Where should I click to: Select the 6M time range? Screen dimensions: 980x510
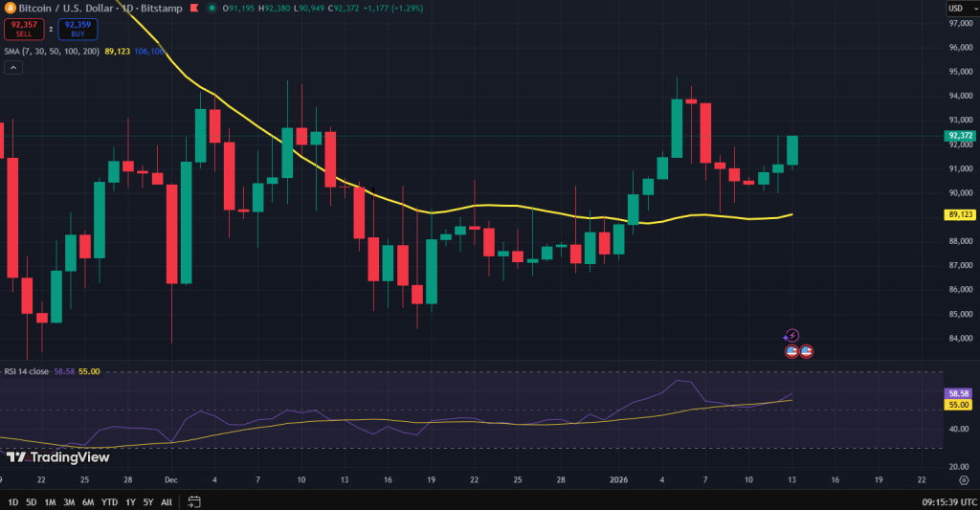pos(88,502)
